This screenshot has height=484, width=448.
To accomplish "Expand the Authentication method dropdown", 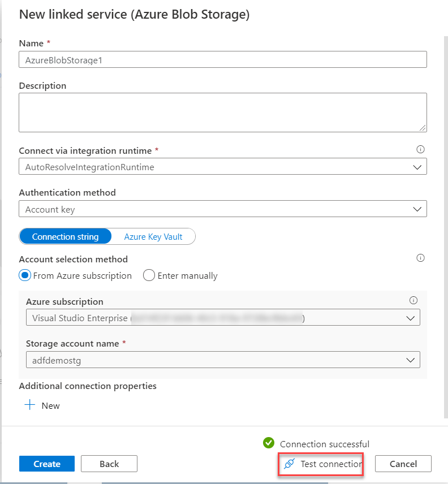I will coord(223,209).
